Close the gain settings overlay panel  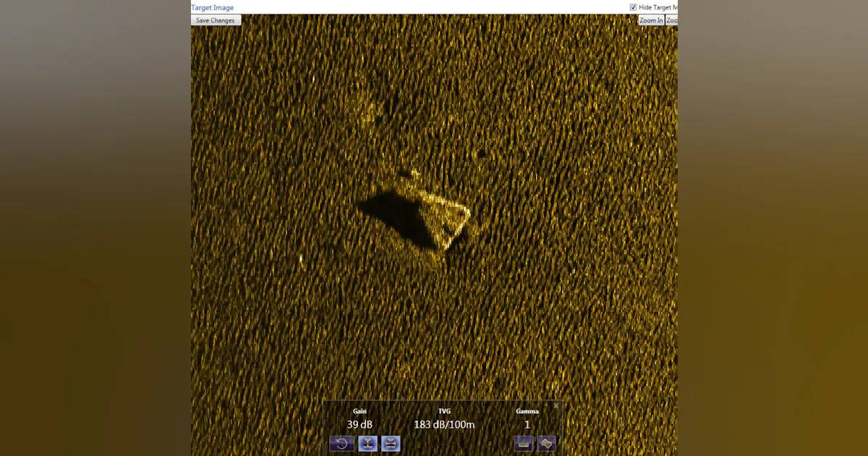tap(556, 405)
